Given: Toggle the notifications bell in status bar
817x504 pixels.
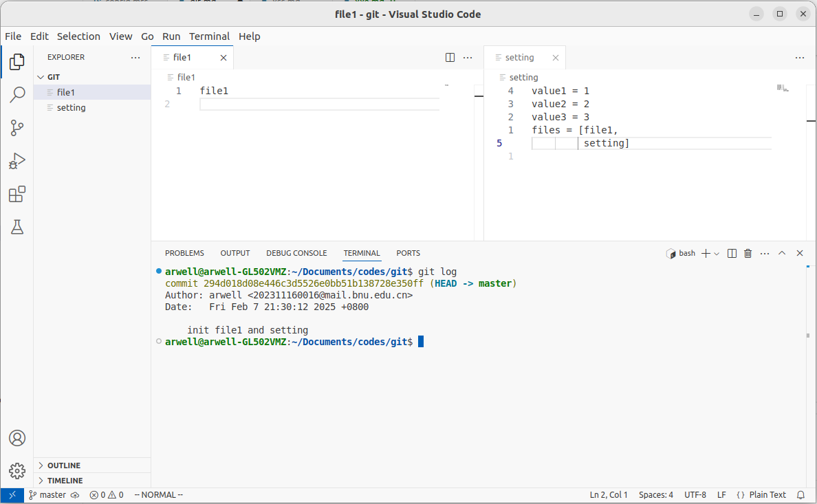Looking at the screenshot, I should 800,495.
